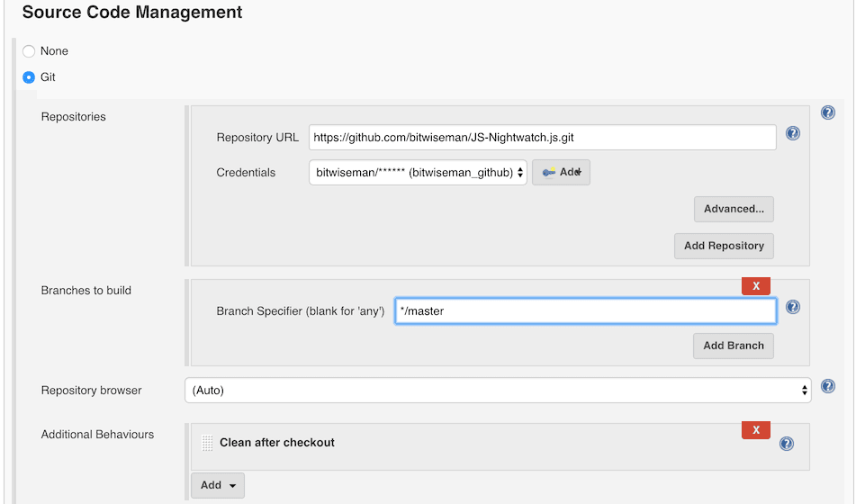Image resolution: width=865 pixels, height=504 pixels.
Task: Select the None radio button
Action: pyautogui.click(x=29, y=51)
